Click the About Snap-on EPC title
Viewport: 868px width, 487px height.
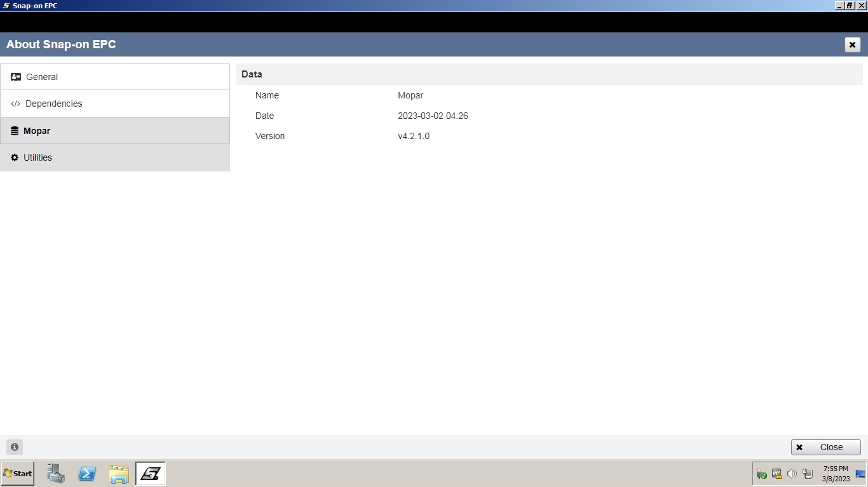pyautogui.click(x=61, y=44)
